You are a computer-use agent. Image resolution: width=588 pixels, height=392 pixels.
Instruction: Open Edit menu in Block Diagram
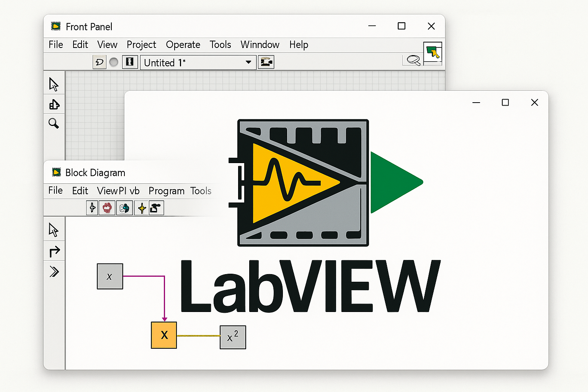coord(80,191)
